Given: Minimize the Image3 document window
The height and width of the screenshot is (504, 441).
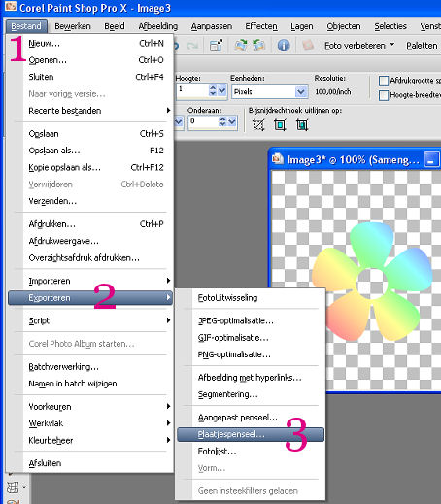Looking at the screenshot, I should (431, 160).
